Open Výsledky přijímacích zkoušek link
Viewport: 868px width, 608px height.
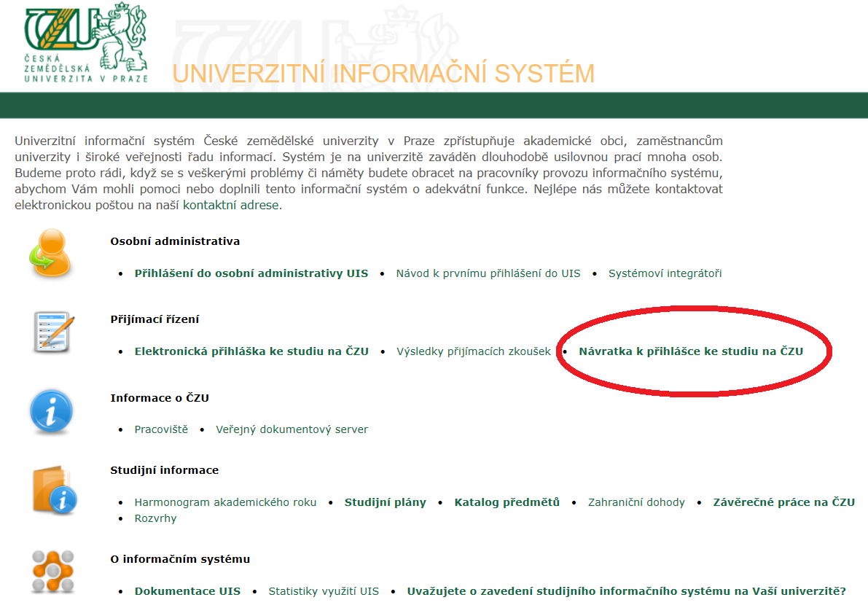click(474, 351)
